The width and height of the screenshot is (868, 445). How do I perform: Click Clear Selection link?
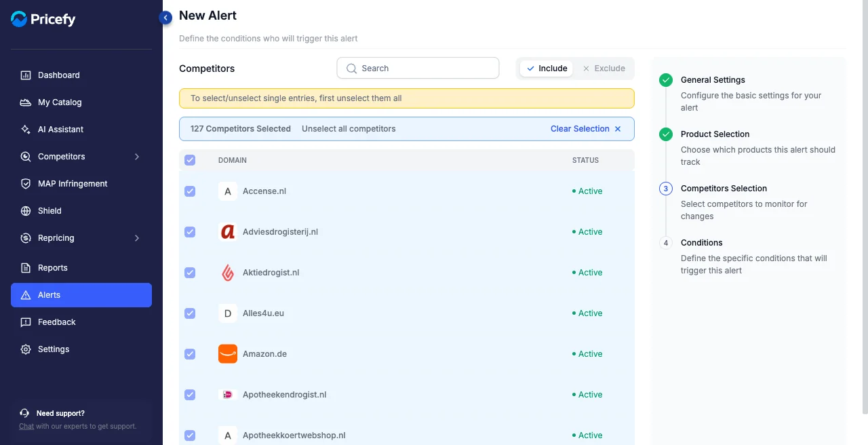click(580, 129)
